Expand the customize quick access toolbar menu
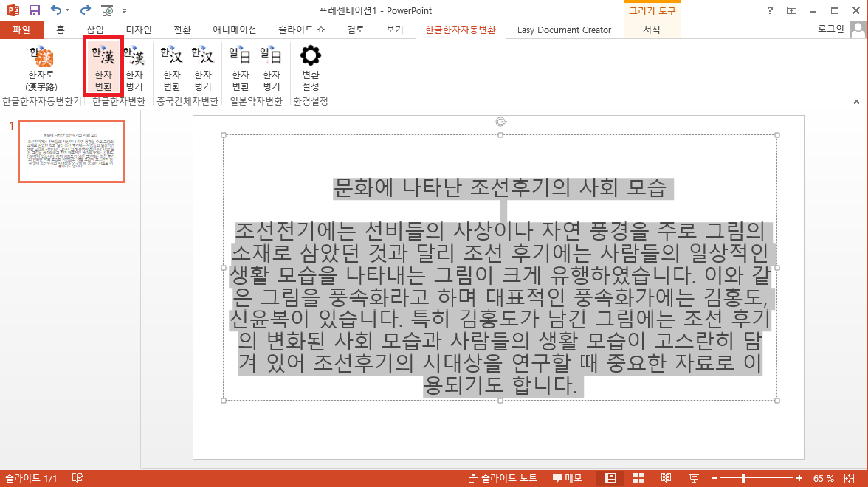The width and height of the screenshot is (868, 487). tap(124, 11)
